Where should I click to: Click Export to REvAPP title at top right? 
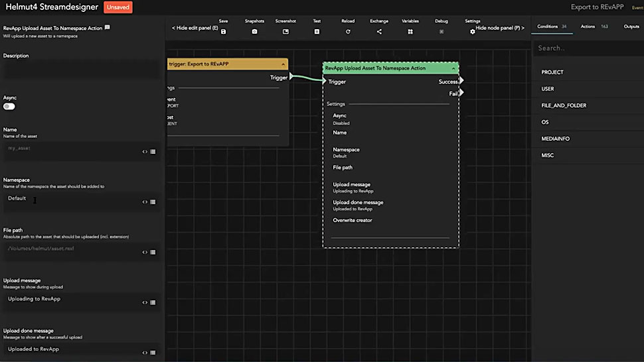(597, 7)
